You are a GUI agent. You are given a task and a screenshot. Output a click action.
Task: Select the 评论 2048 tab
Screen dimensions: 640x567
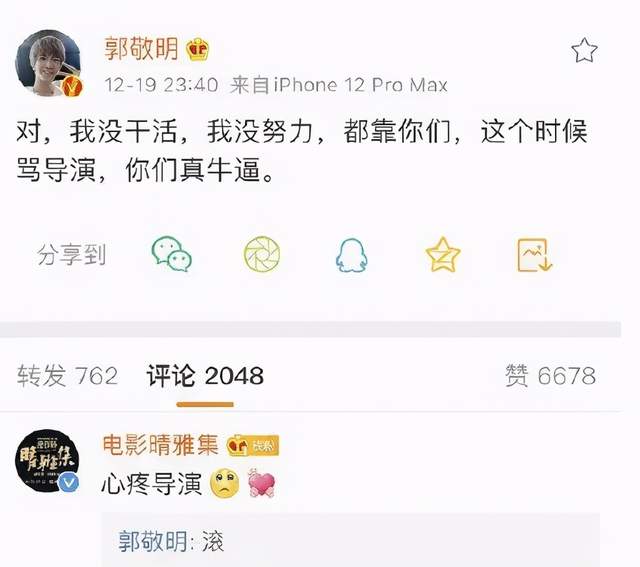pyautogui.click(x=205, y=376)
